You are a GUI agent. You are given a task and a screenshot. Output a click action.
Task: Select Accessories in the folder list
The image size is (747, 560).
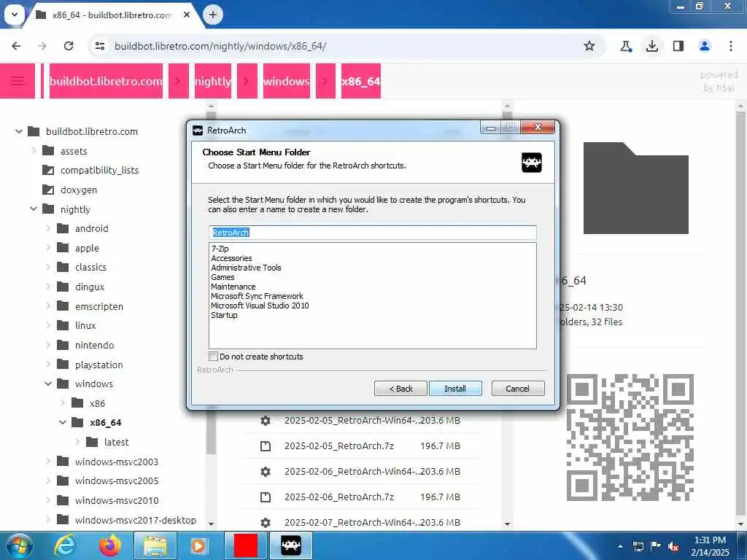tap(231, 258)
